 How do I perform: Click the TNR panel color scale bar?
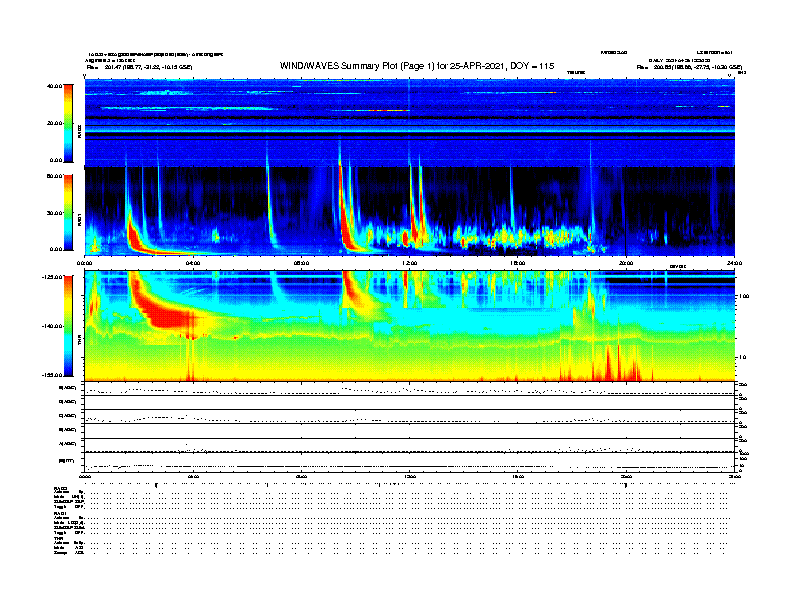coord(68,326)
